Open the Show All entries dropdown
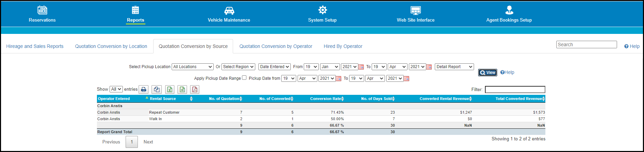Screen dimensions: 644x152 (x=116, y=89)
